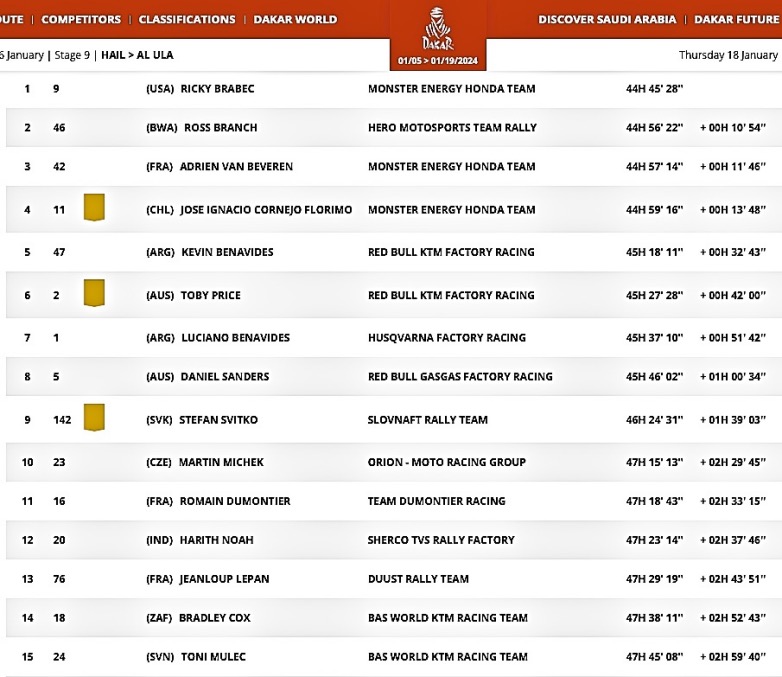This screenshot has width=782, height=677.
Task: Click yellow badge beside Toby Price
Action: 95,293
